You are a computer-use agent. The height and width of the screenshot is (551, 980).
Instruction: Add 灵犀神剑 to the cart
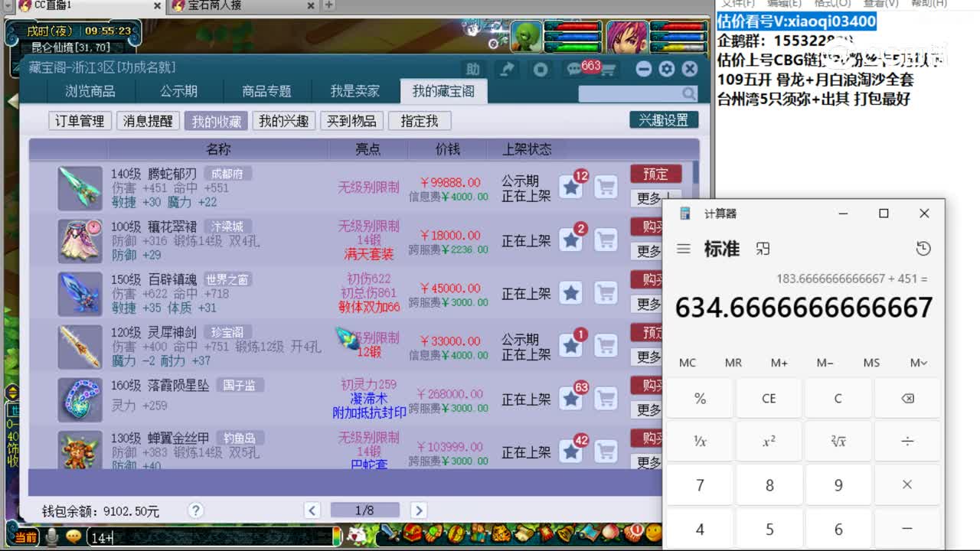(606, 346)
